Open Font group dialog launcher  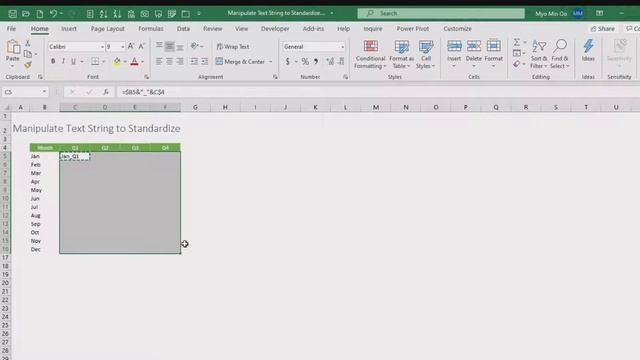tap(146, 77)
